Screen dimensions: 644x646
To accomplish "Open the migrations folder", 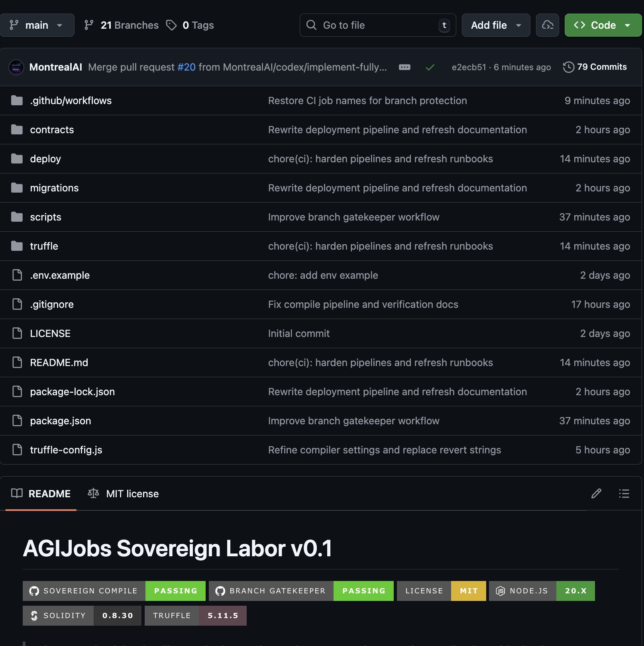I will coord(54,188).
